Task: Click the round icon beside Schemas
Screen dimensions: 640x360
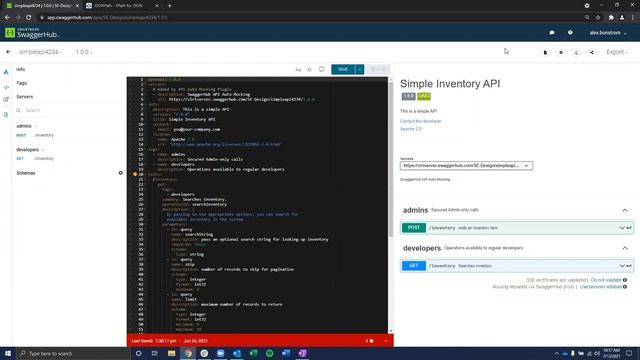Action: (x=120, y=173)
